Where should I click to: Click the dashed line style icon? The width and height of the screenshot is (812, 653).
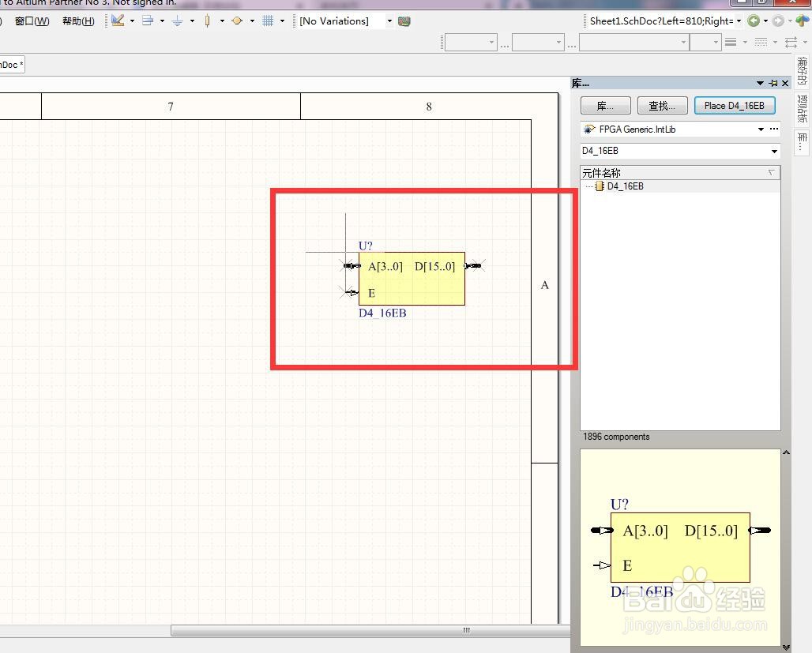pos(761,42)
